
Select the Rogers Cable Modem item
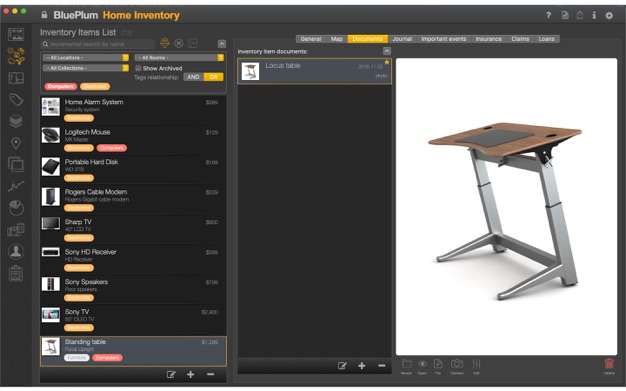[x=133, y=199]
